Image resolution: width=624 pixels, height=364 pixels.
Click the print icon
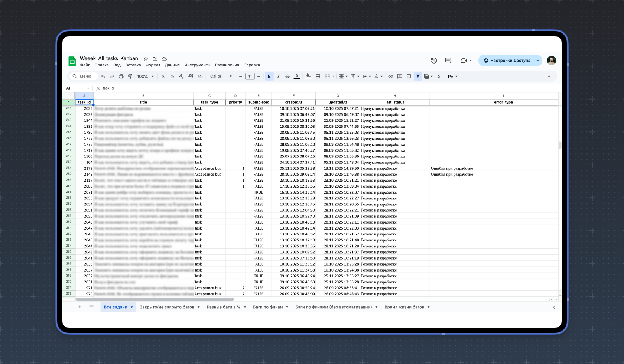point(121,77)
